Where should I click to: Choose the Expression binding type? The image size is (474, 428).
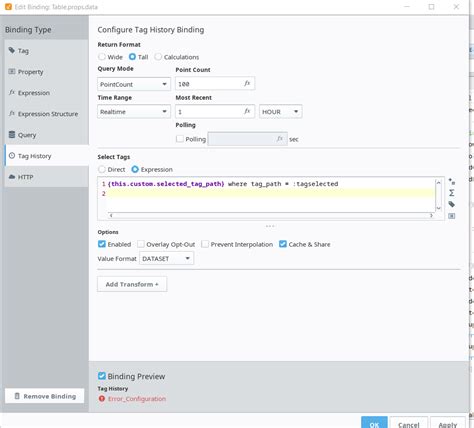click(46, 93)
